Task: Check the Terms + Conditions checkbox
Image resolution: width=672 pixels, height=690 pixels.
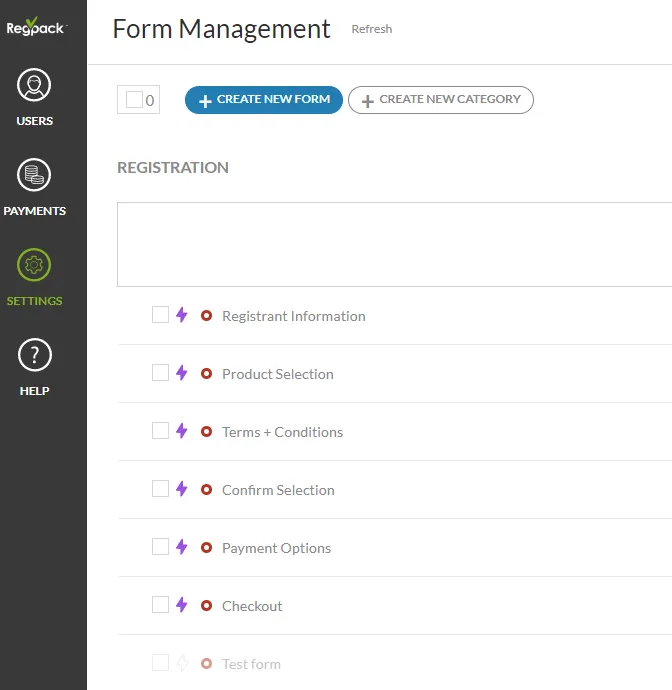Action: (x=160, y=431)
